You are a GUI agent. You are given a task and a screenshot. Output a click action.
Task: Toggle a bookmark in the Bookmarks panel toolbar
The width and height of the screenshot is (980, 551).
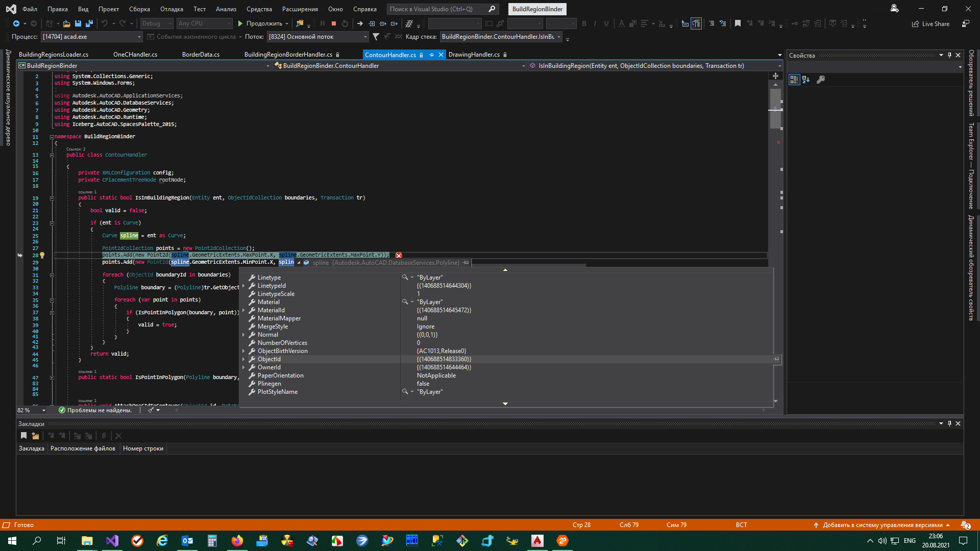tap(23, 436)
